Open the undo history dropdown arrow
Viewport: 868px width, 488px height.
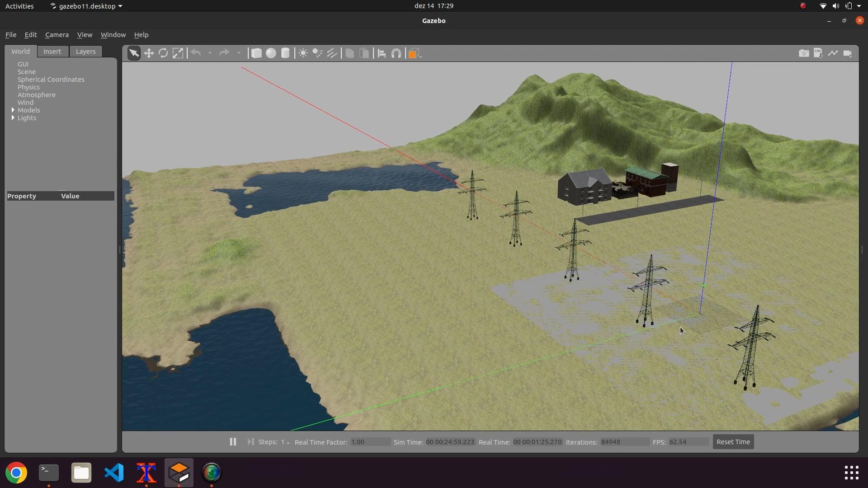(210, 53)
